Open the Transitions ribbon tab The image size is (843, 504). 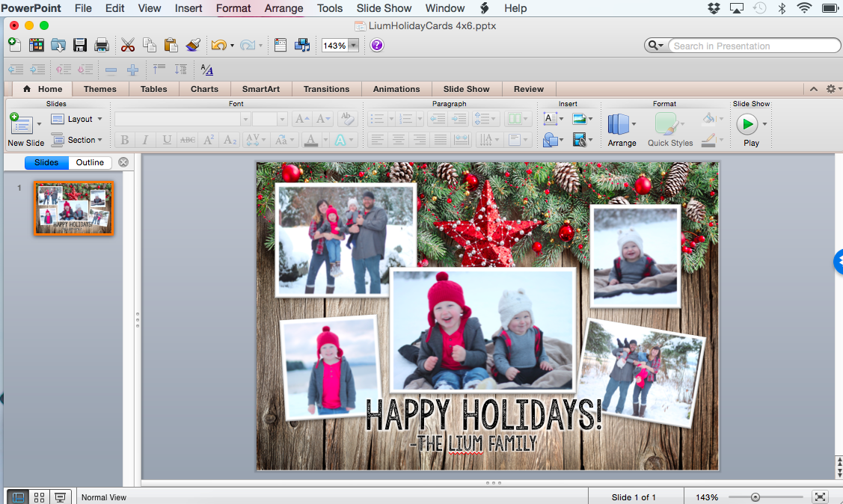pos(326,89)
